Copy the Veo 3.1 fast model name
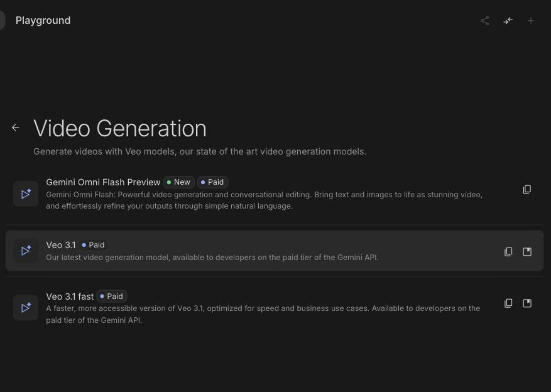 [x=508, y=303]
